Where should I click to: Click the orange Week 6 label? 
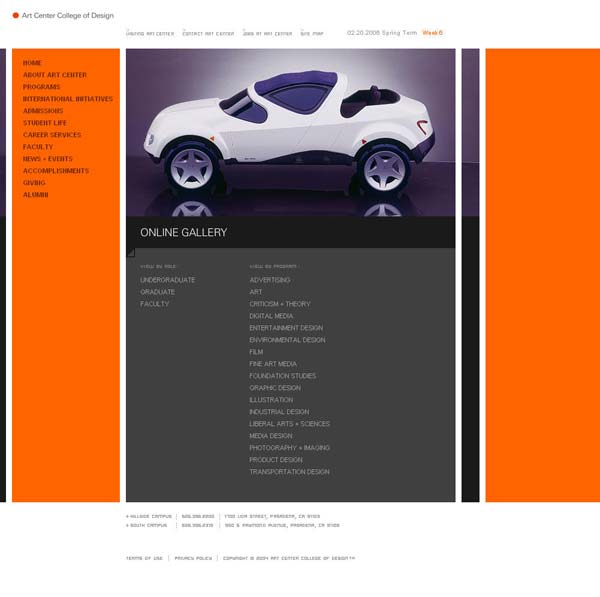(432, 33)
